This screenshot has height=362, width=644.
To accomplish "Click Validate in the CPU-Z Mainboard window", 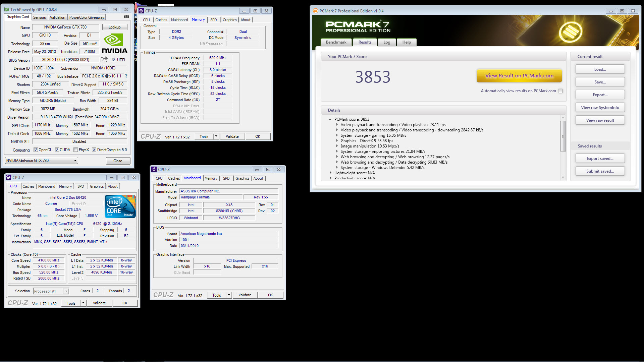I will click(245, 295).
